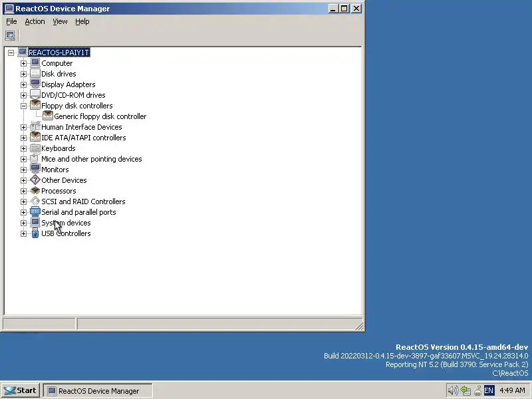532x399 pixels.
Task: Click the USB Controllers icon
Action: click(35, 233)
